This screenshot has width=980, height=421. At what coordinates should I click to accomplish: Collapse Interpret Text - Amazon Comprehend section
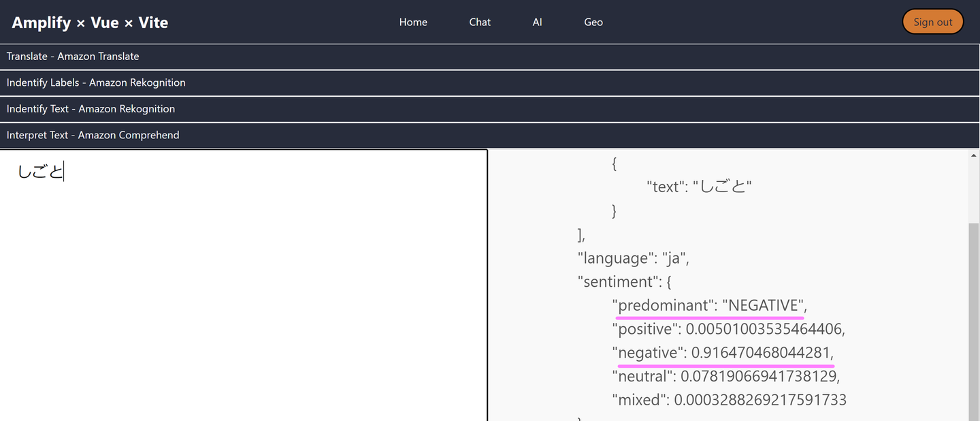pyautogui.click(x=93, y=135)
